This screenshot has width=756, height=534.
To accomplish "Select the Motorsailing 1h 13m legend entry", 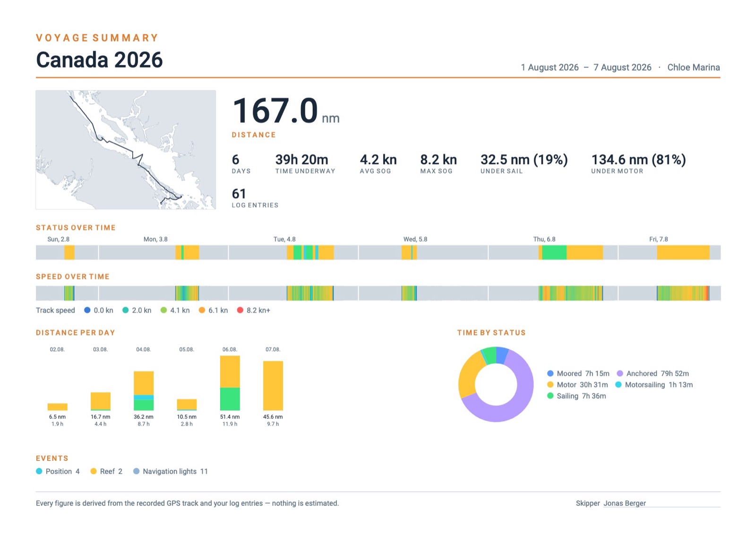I will tap(654, 385).
